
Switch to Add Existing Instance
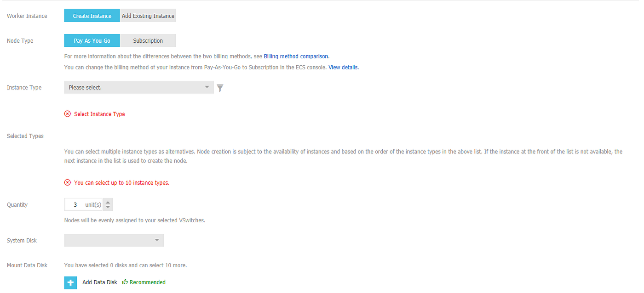(148, 16)
